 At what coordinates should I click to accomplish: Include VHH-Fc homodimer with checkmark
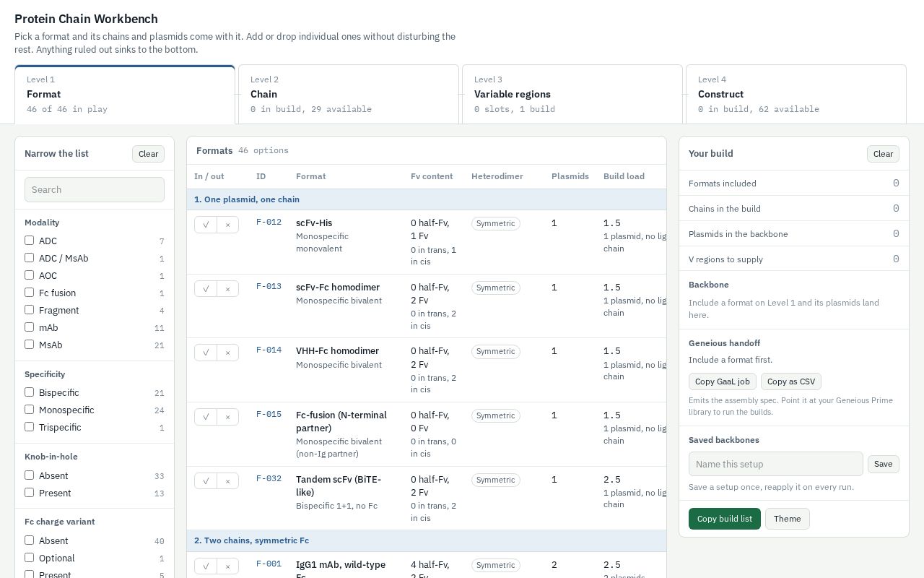click(x=206, y=353)
